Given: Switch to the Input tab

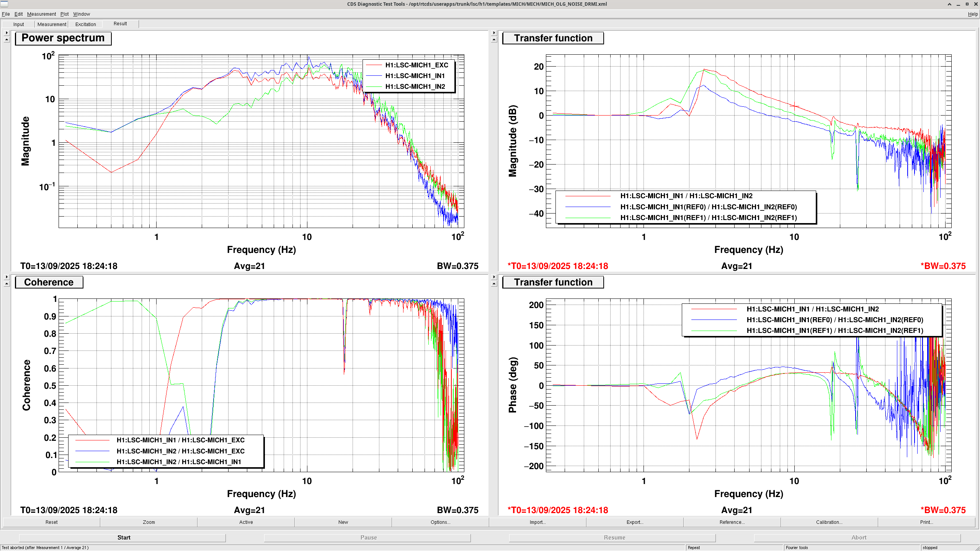Looking at the screenshot, I should pos(18,24).
